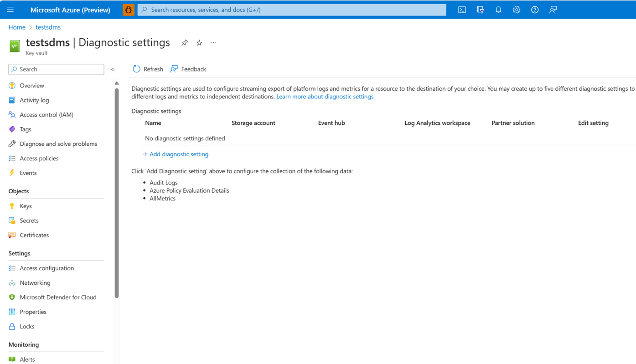Open Access control (IAM)
The height and width of the screenshot is (364, 636).
(47, 115)
